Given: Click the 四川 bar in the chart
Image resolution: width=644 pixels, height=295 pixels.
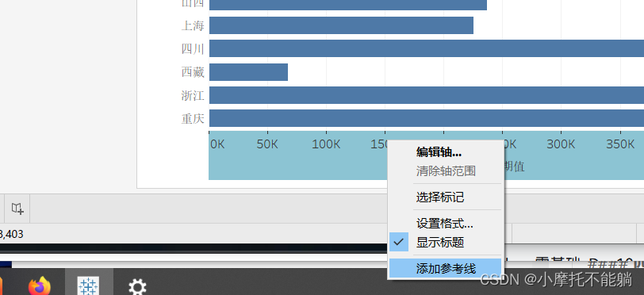Looking at the screenshot, I should (427, 48).
